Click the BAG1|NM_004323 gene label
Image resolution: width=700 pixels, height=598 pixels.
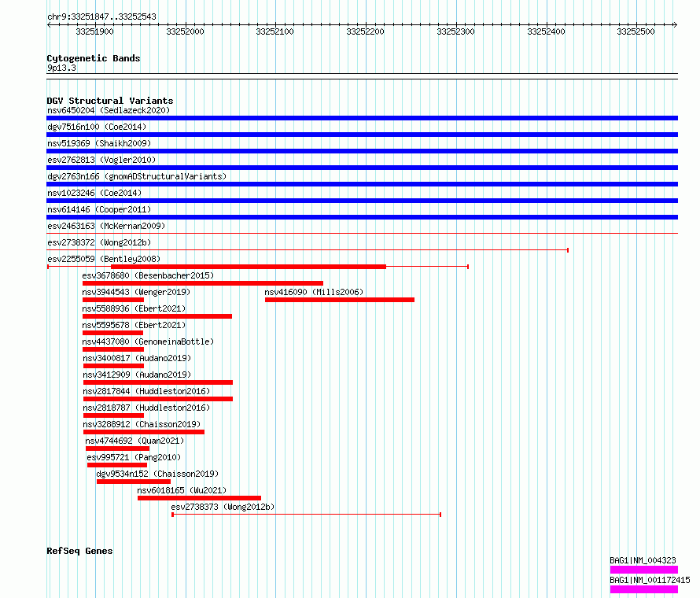coord(643,560)
